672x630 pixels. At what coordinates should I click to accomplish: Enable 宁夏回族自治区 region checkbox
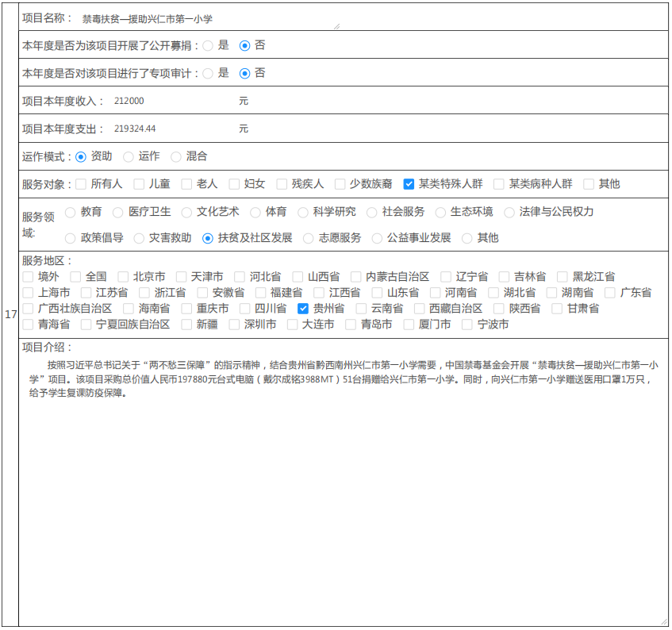86,325
